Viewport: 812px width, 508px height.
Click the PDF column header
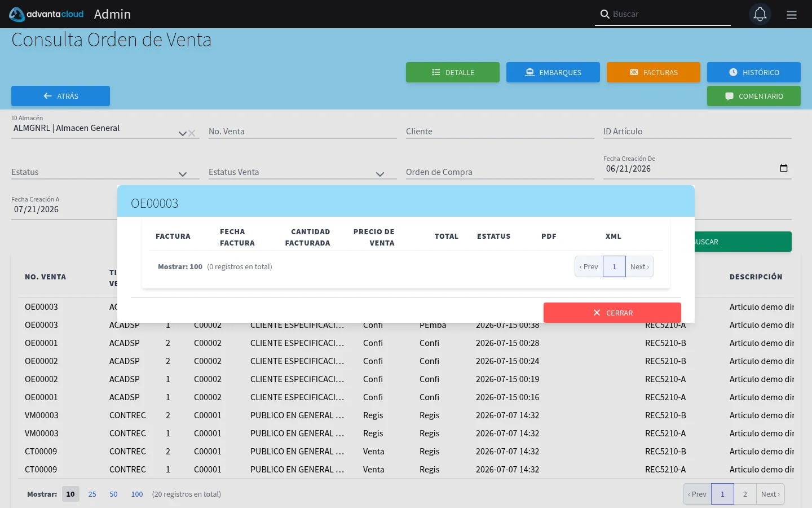pyautogui.click(x=549, y=237)
